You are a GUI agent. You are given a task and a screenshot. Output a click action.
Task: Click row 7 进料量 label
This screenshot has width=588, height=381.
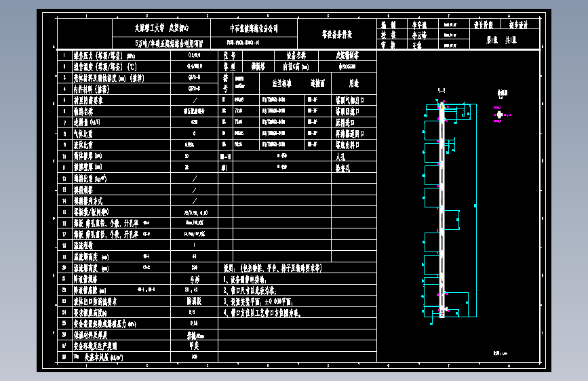[x=87, y=123]
